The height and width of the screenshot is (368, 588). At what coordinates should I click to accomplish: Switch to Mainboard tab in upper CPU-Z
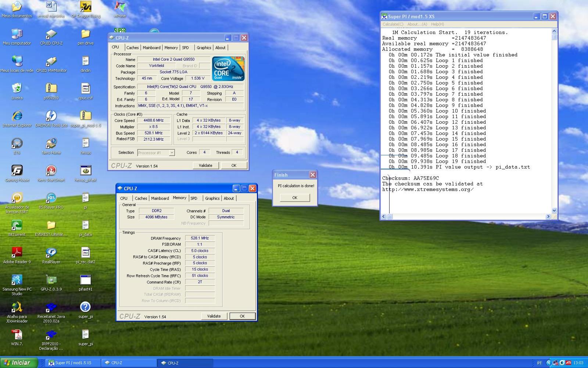pyautogui.click(x=151, y=48)
